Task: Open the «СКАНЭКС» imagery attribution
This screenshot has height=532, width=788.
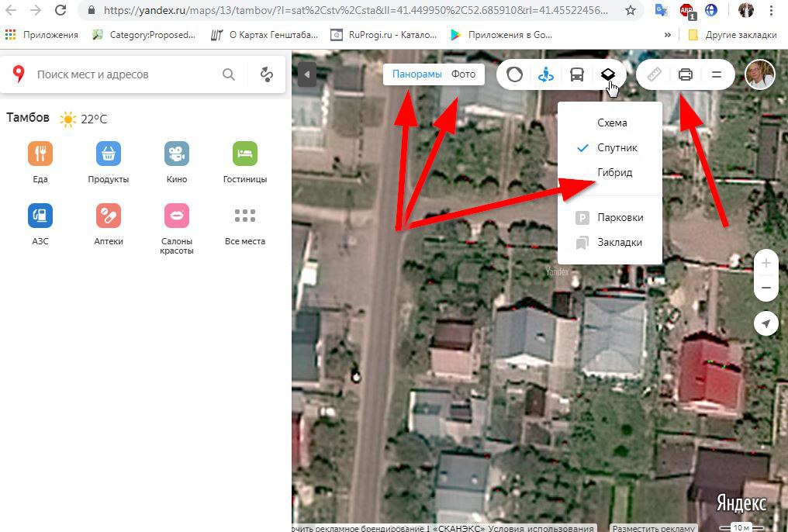Action: (459, 528)
